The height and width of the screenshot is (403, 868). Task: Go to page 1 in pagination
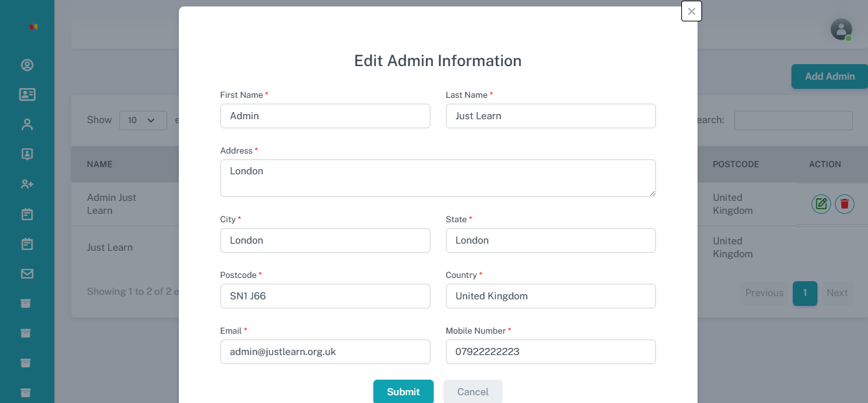pos(804,293)
